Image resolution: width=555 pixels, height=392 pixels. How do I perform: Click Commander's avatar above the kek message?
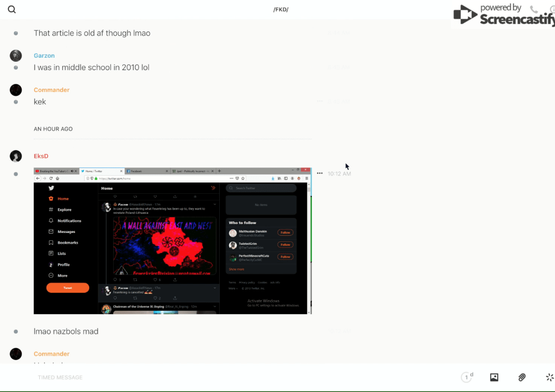tap(16, 90)
